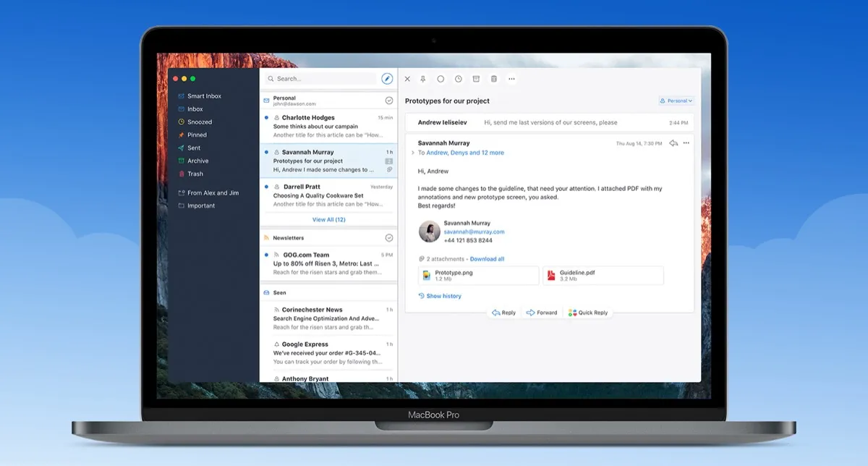Click the Smart Inbox icon in sidebar

[182, 96]
